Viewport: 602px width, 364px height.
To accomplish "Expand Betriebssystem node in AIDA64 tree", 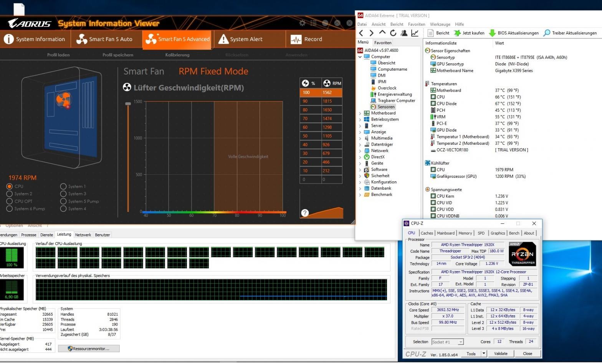I will point(360,119).
